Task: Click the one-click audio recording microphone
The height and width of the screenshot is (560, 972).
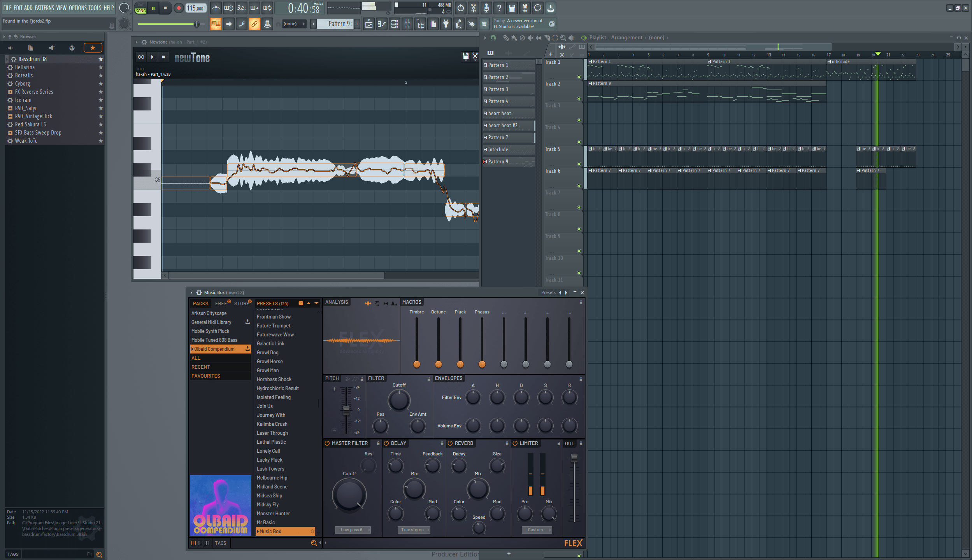Action: 486,8
